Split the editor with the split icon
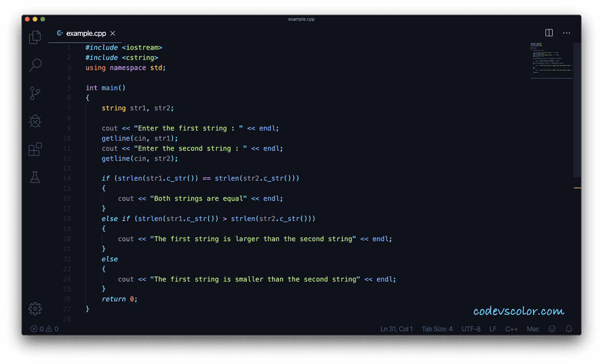Screen dimensions: 603x364 [x=549, y=33]
